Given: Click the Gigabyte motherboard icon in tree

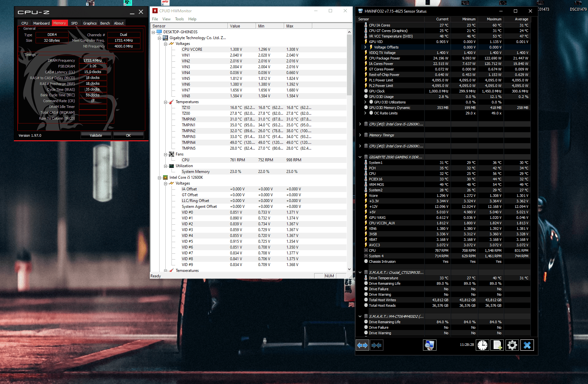Looking at the screenshot, I should coord(165,38).
